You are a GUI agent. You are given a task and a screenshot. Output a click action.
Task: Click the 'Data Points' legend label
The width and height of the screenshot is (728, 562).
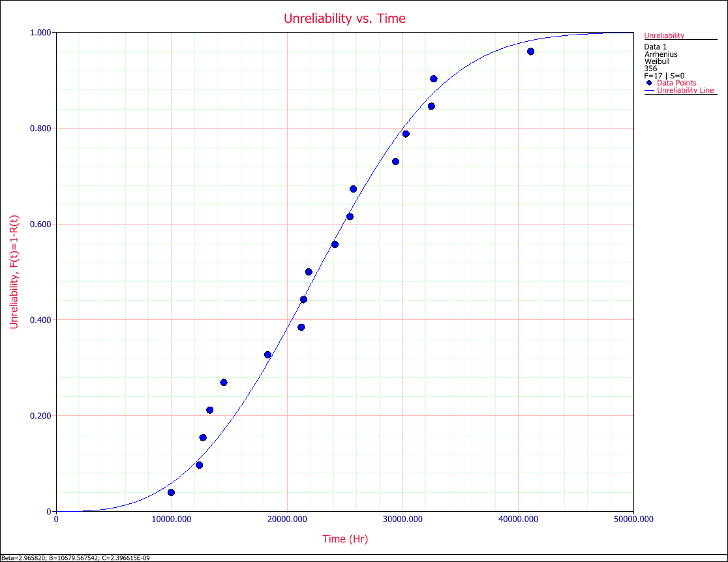676,83
